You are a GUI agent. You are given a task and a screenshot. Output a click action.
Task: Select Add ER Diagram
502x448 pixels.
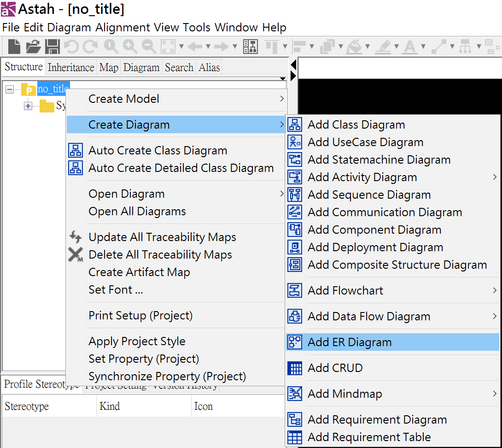pos(393,342)
